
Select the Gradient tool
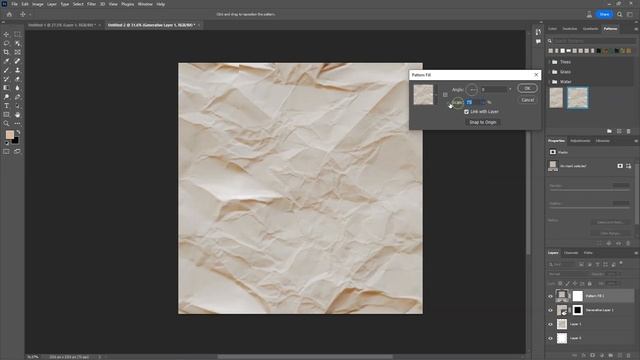(6, 88)
